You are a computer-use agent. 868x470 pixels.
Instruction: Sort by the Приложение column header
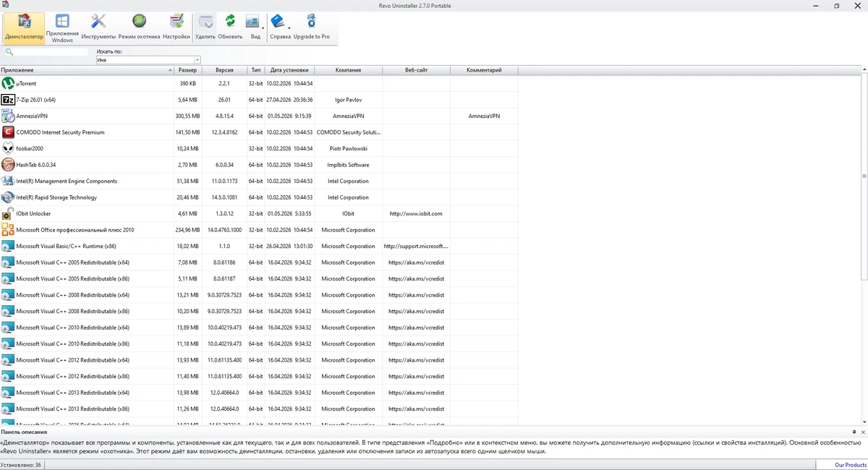[87, 70]
